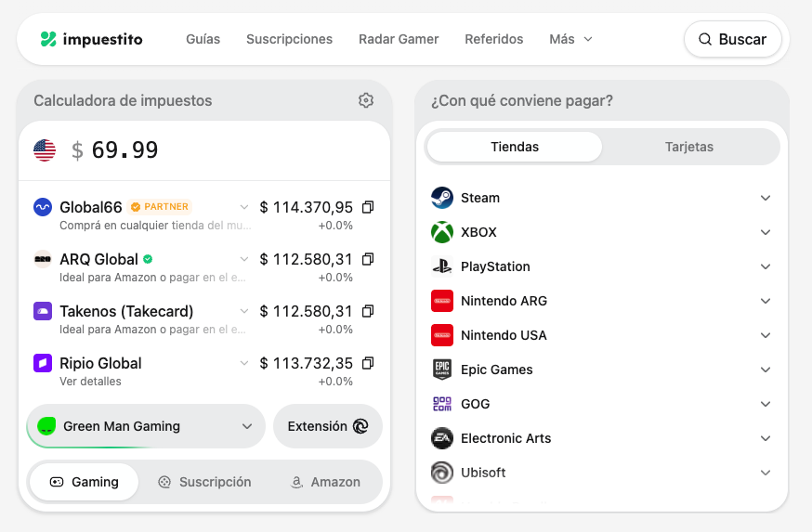Expand the GOG chevron
The width and height of the screenshot is (812, 532).
766,404
